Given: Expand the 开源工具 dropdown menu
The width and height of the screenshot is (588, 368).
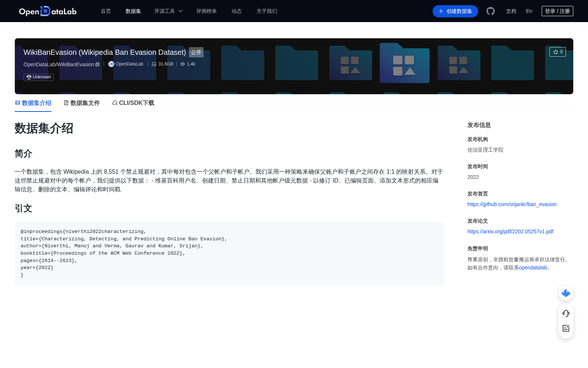Looking at the screenshot, I should tap(168, 11).
